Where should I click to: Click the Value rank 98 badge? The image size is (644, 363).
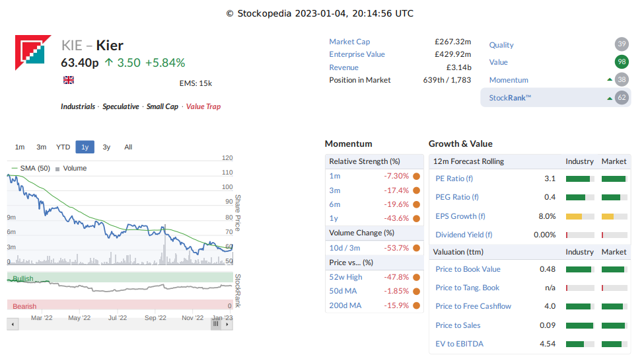tap(622, 61)
